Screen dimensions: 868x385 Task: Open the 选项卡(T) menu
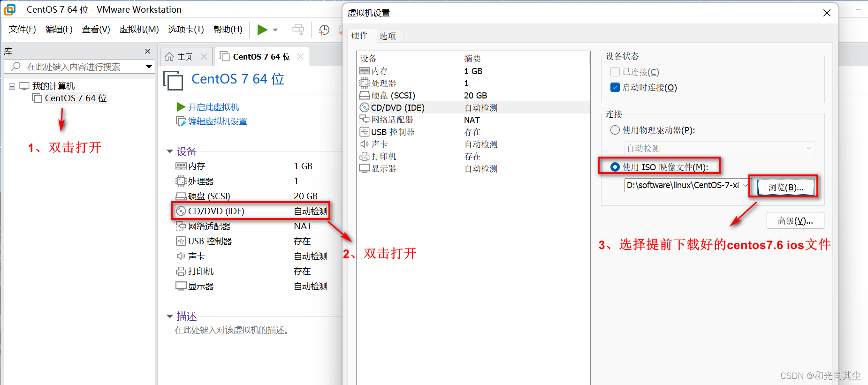pyautogui.click(x=186, y=30)
